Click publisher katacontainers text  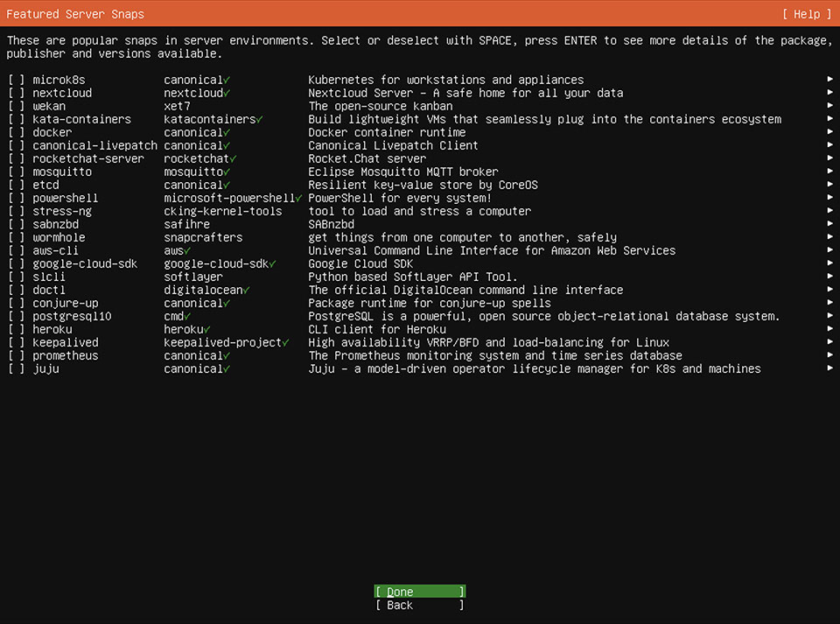[209, 119]
